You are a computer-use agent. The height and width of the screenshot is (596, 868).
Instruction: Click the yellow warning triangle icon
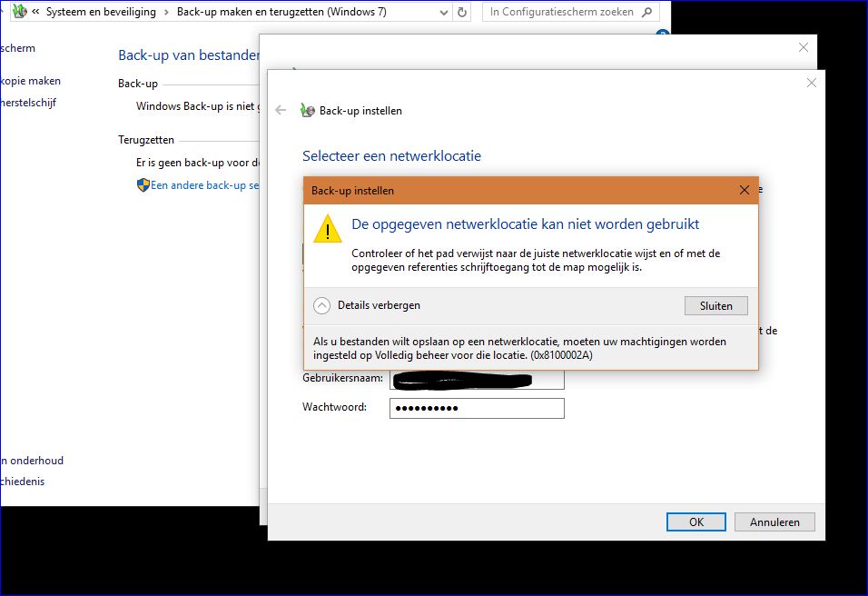pyautogui.click(x=327, y=229)
